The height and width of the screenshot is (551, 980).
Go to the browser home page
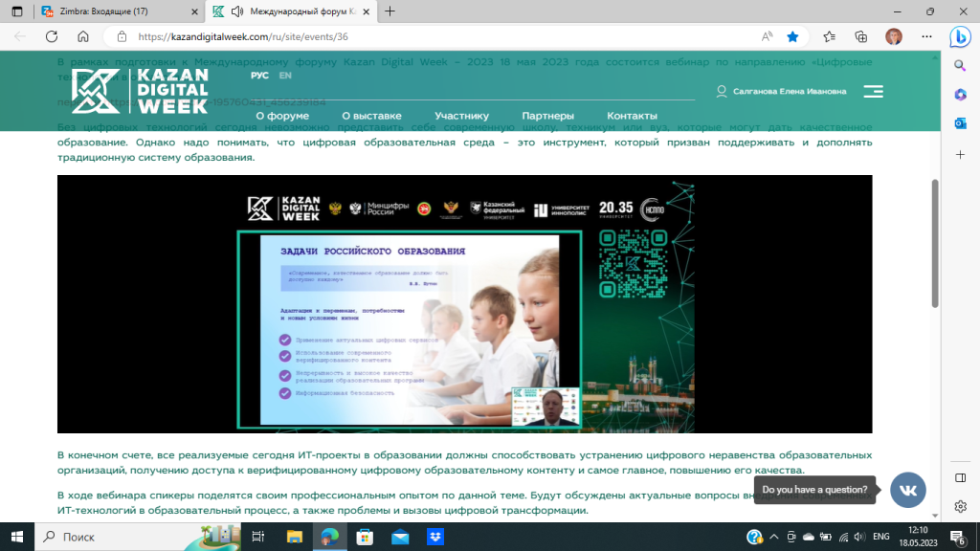[83, 37]
